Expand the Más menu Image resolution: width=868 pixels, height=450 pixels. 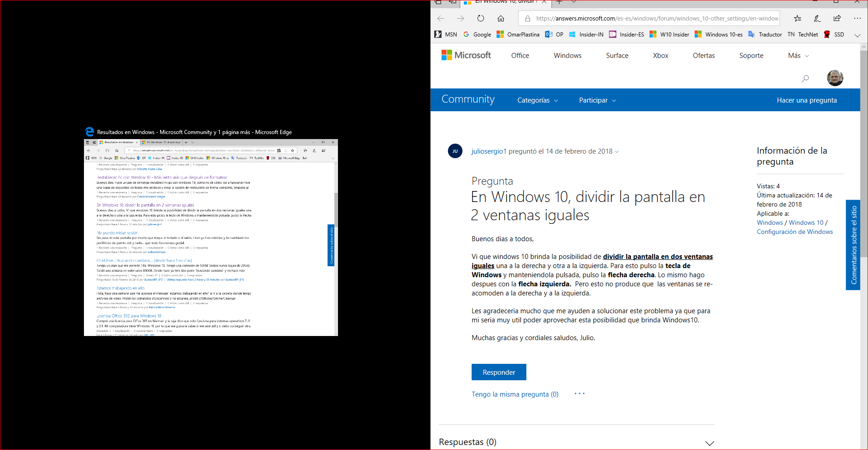(798, 56)
